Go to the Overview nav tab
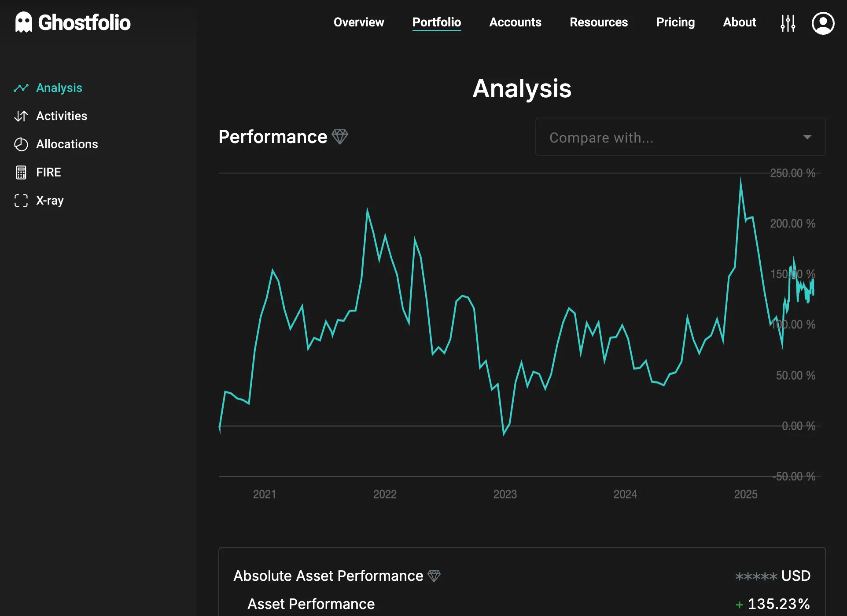847x616 pixels. (x=358, y=22)
